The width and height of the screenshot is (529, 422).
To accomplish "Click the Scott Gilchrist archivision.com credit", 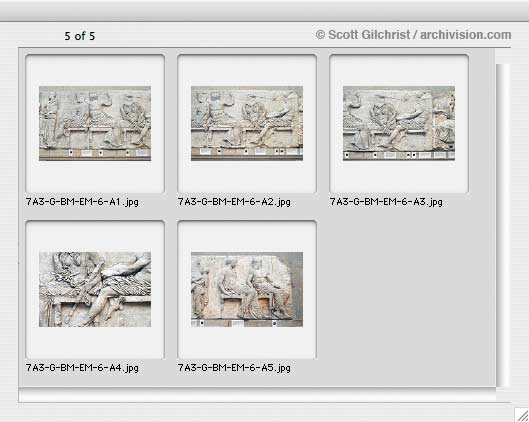I will click(413, 35).
